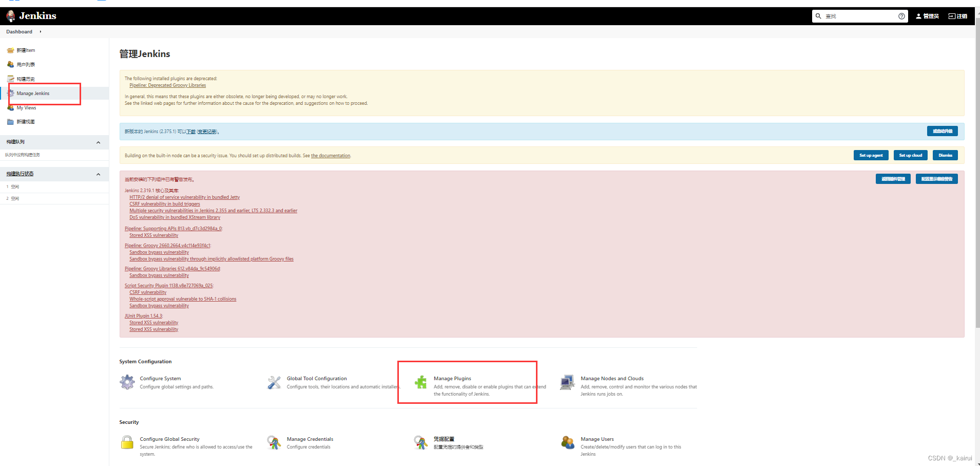Viewport: 980px width, 466px height.
Task: Click the Manage Credentials title
Action: [310, 439]
